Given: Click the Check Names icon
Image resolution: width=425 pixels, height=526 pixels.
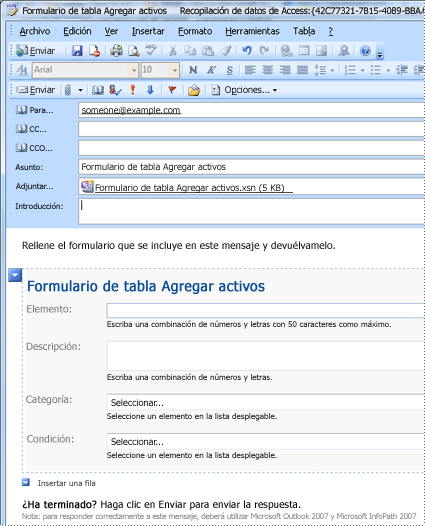Looking at the screenshot, I should 115,90.
